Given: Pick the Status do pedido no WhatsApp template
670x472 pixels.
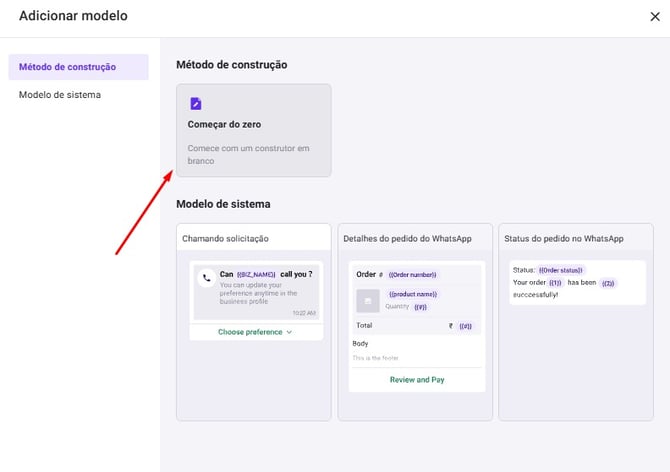Looking at the screenshot, I should (578, 238).
